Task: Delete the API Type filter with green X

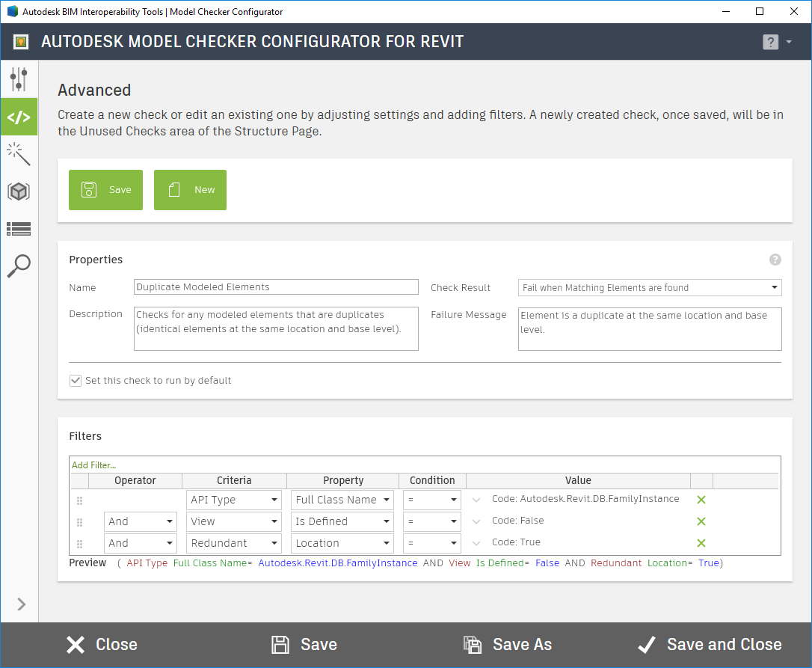Action: (701, 499)
